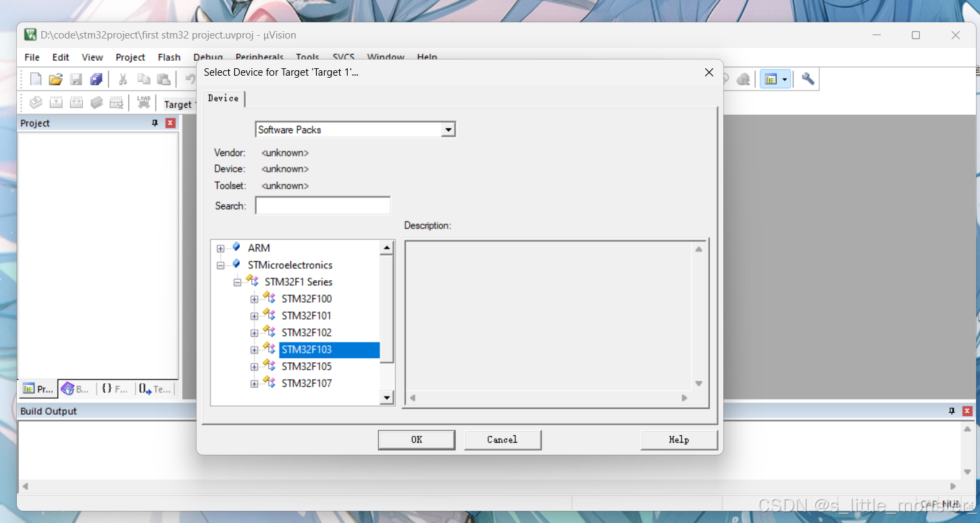This screenshot has height=523, width=980.
Task: Click the Cancel button
Action: (502, 440)
